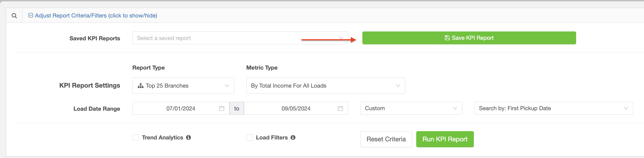644x158 pixels.
Task: Click the Trend Analytics info icon
Action: (188, 137)
